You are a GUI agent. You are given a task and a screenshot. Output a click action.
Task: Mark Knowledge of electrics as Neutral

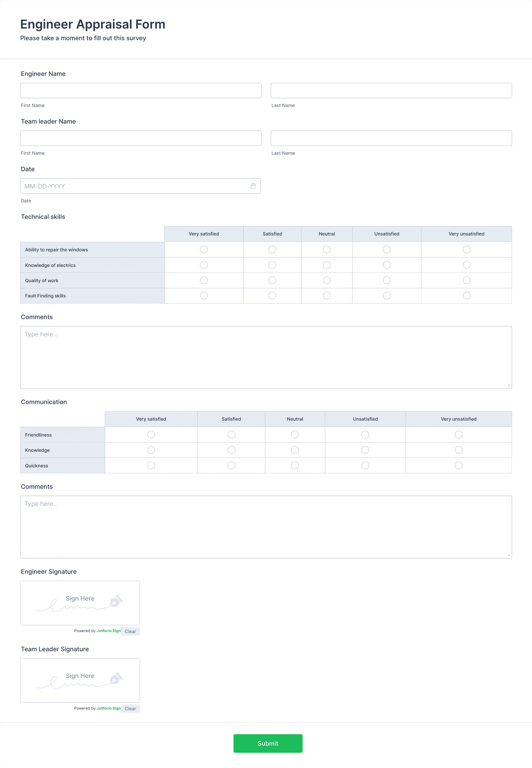tap(327, 265)
